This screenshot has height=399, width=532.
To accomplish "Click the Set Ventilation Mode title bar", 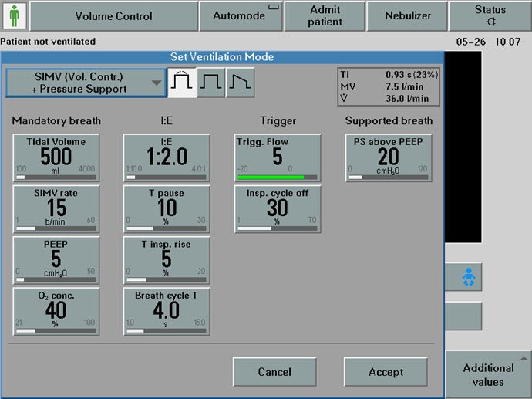I will tap(222, 56).
